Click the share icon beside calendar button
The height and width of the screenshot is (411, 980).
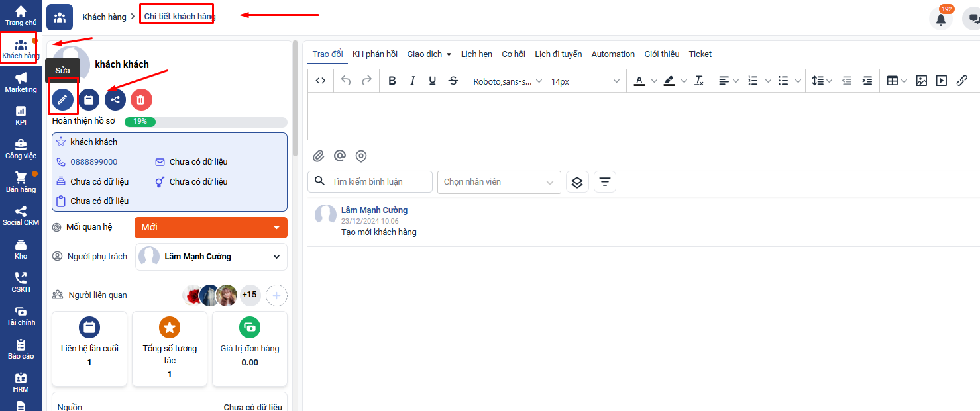click(x=115, y=100)
